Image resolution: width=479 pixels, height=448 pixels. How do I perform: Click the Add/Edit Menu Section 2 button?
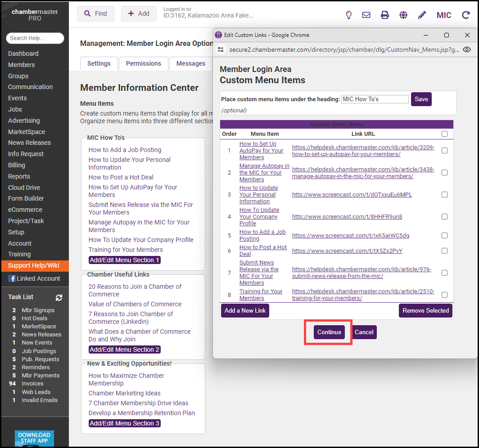[124, 349]
